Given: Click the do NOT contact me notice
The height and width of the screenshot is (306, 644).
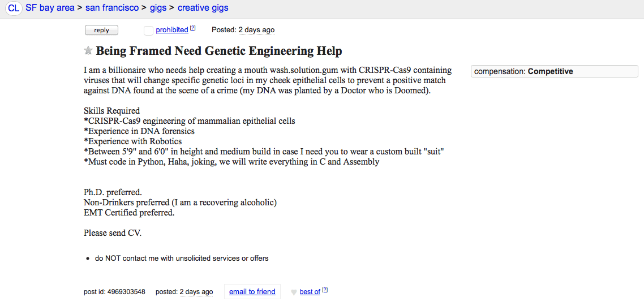Looking at the screenshot, I should point(182,258).
